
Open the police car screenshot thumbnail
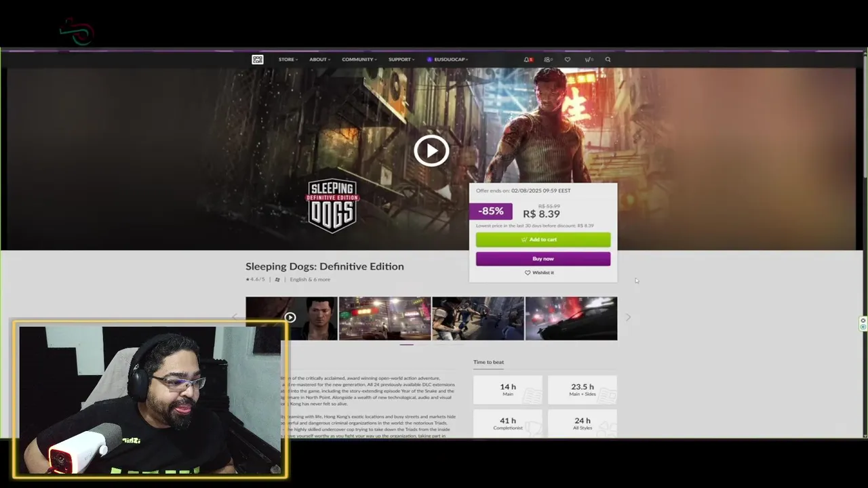(571, 318)
